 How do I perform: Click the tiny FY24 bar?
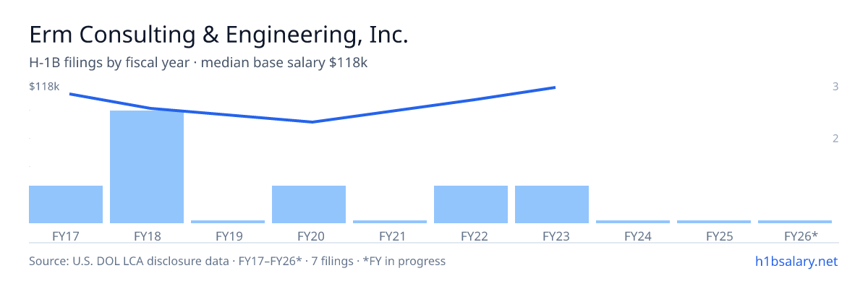click(x=633, y=222)
